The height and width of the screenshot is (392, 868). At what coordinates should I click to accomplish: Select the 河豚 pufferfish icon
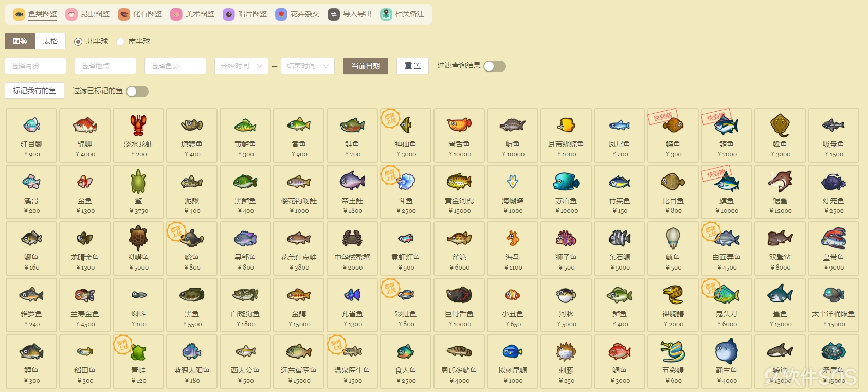(566, 295)
